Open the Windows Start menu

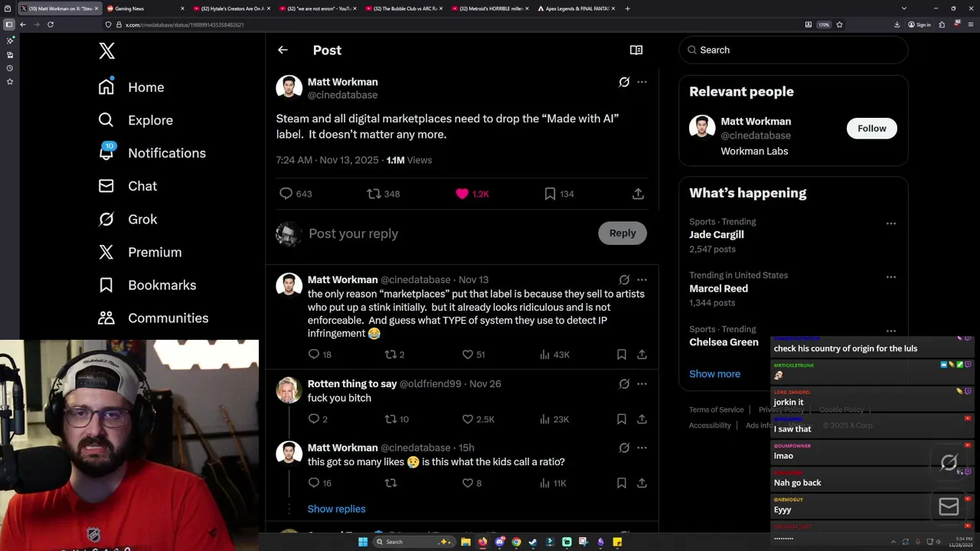tap(363, 542)
